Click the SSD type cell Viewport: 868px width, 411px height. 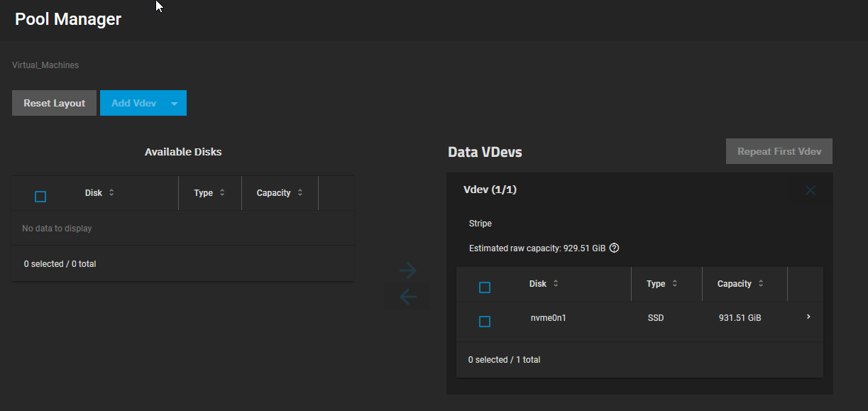coord(656,318)
